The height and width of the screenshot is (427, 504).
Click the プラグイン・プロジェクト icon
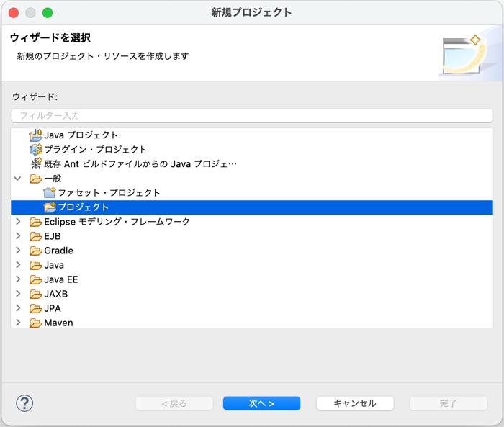[x=36, y=150]
